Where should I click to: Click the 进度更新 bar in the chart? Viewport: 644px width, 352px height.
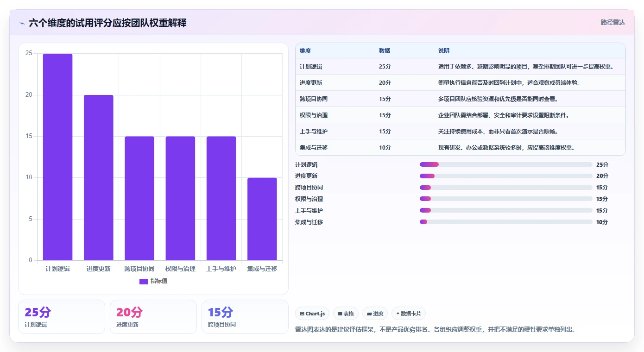[99, 177]
